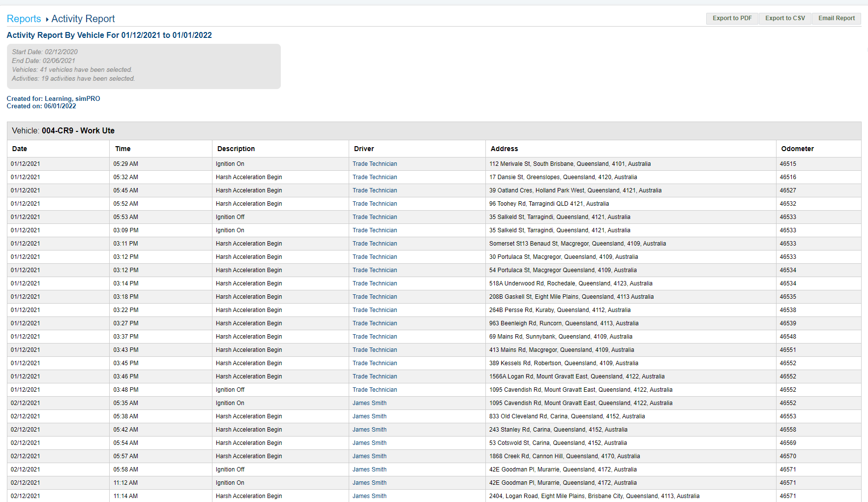Image resolution: width=868 pixels, height=502 pixels.
Task: Open Trade Technician link in 05:29 AM row
Action: point(375,164)
